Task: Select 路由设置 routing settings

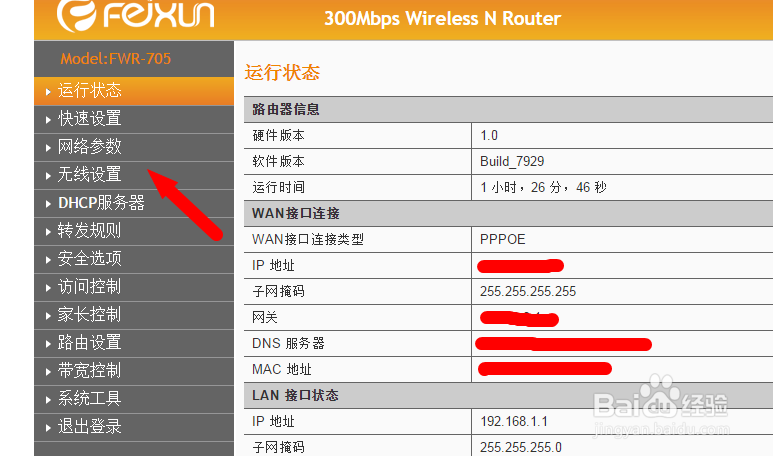Action: 134,343
